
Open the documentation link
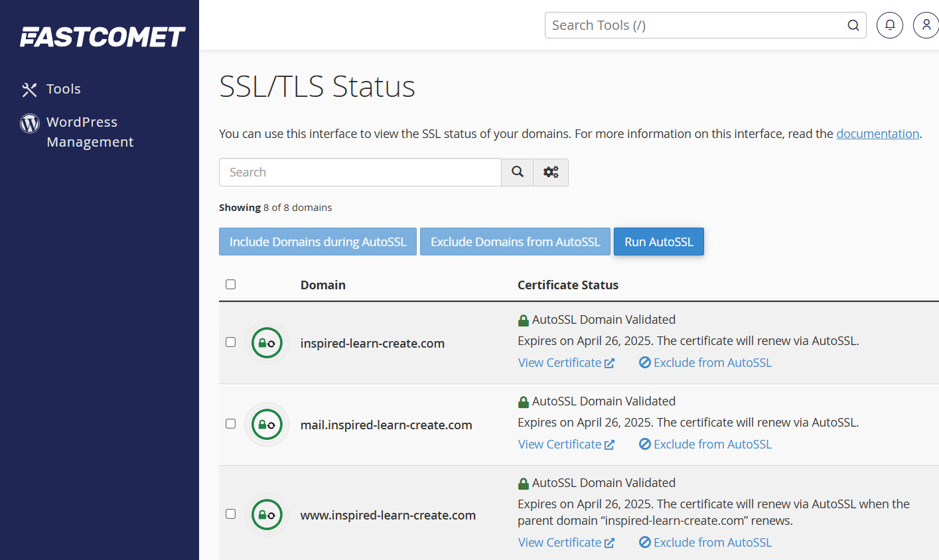coord(877,133)
